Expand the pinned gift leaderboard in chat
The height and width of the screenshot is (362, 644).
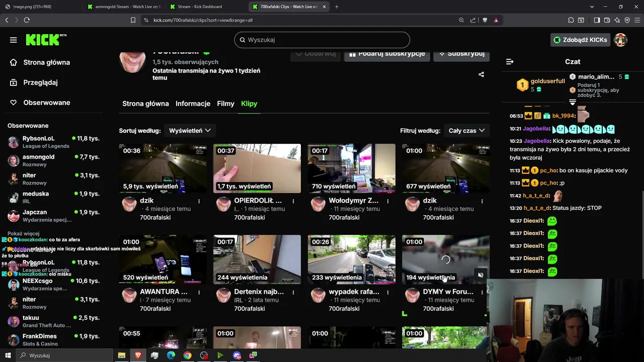pos(573,102)
